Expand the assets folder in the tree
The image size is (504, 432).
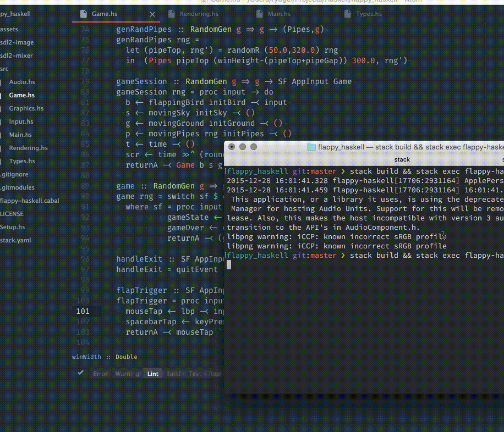point(9,29)
